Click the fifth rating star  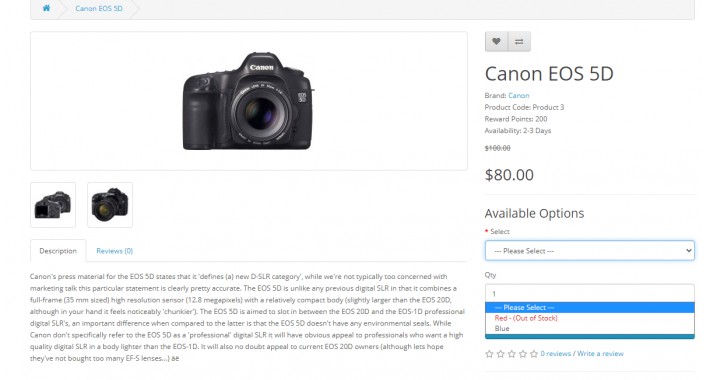[534, 354]
